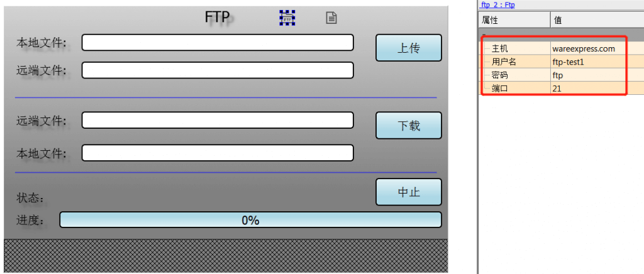This screenshot has width=644, height=274.
Task: Edit the port value 21
Action: point(557,88)
